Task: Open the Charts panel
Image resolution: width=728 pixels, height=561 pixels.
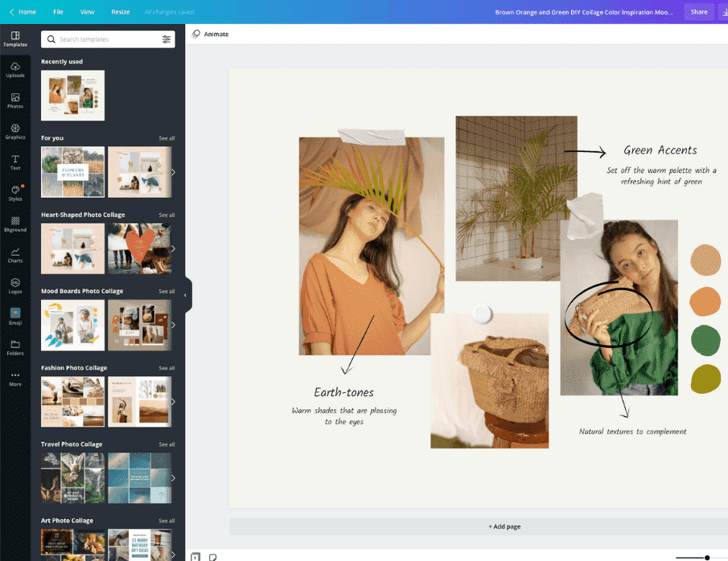Action: 15,254
